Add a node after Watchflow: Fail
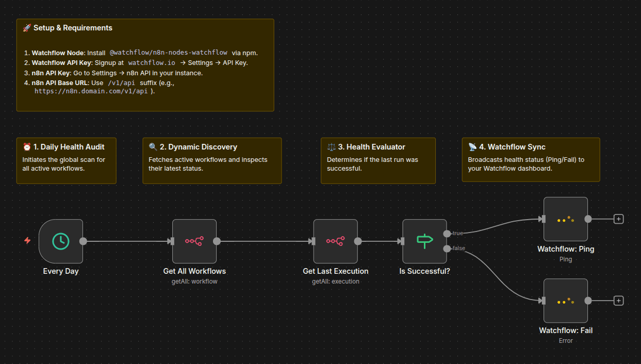This screenshot has width=641, height=364. pos(619,301)
